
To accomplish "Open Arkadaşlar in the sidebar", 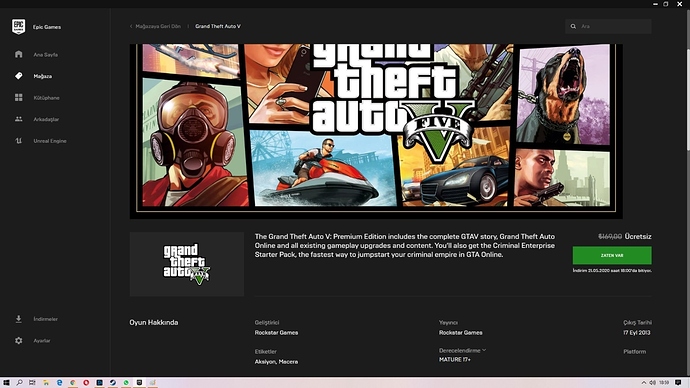I will pos(46,119).
